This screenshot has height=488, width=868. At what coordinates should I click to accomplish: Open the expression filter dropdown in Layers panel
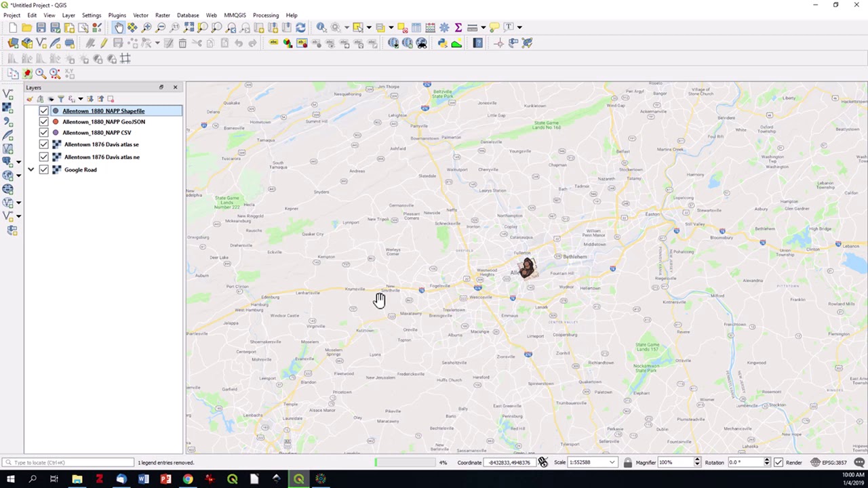pyautogui.click(x=80, y=99)
